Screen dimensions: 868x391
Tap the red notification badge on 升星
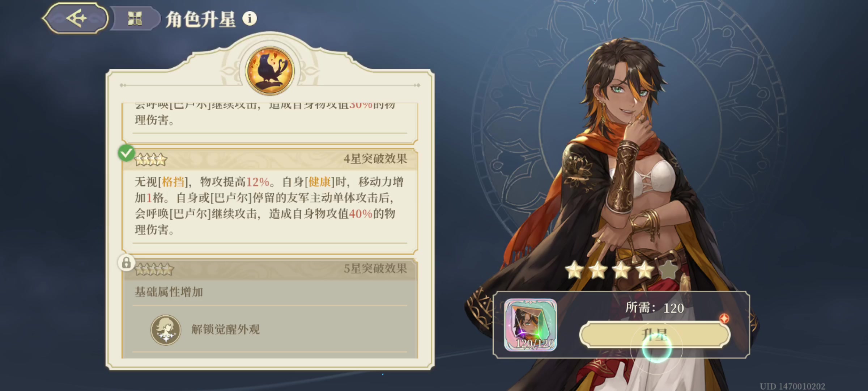724,318
